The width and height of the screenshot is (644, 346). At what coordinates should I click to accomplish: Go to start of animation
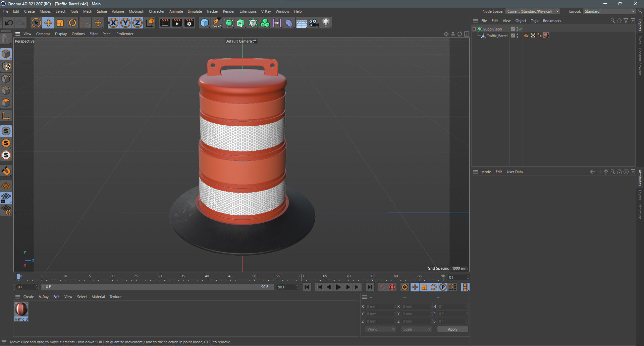click(307, 287)
